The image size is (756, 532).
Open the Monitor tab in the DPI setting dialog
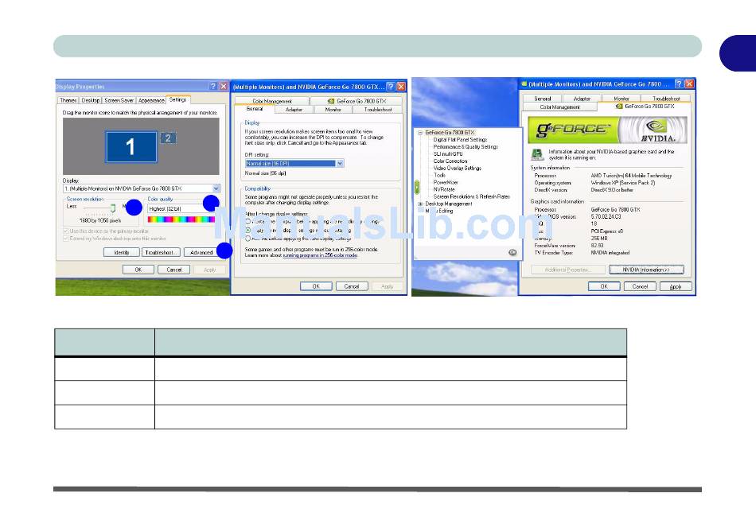[333, 110]
